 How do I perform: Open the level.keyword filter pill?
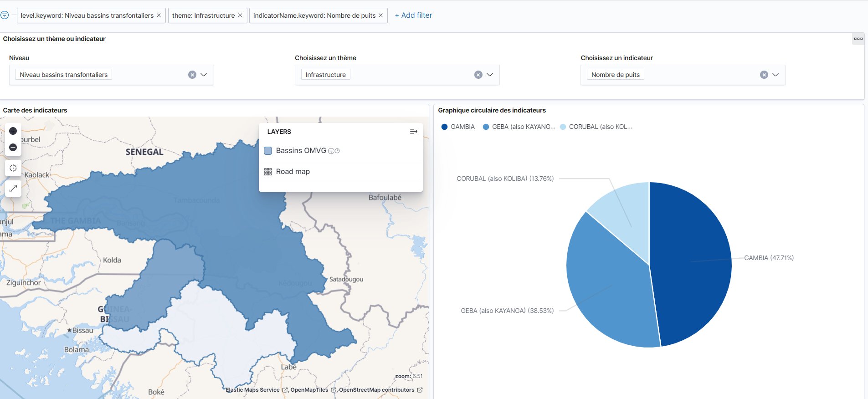coord(87,15)
